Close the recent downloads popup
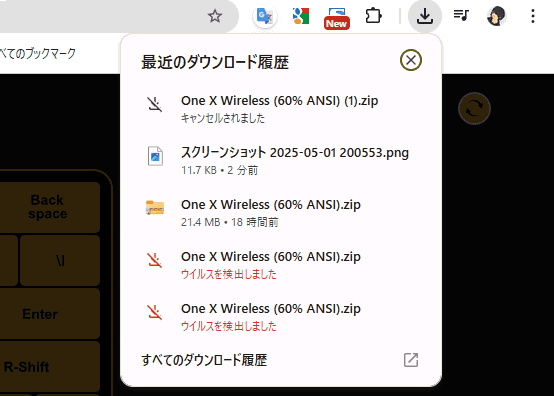This screenshot has height=396, width=554. coord(411,60)
